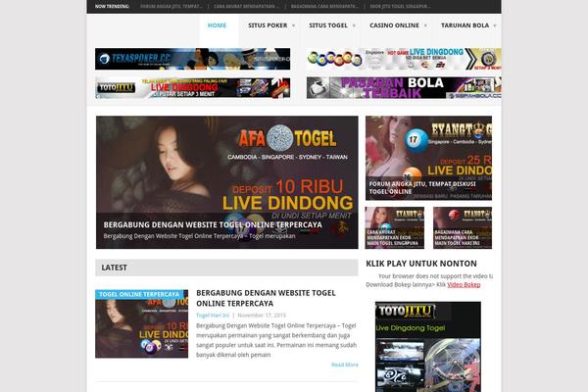Click the 'Video Bokep' link
Viewport: 588px width, 392px height.
pos(464,285)
